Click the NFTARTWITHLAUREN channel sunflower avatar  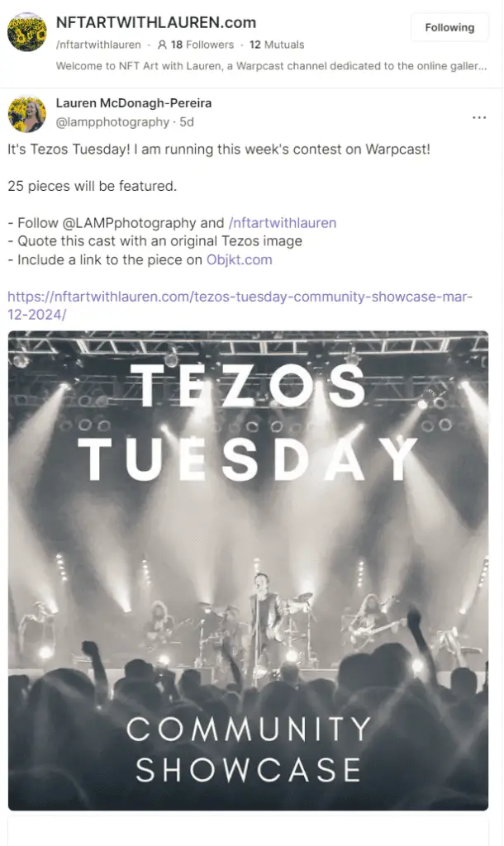click(x=27, y=32)
